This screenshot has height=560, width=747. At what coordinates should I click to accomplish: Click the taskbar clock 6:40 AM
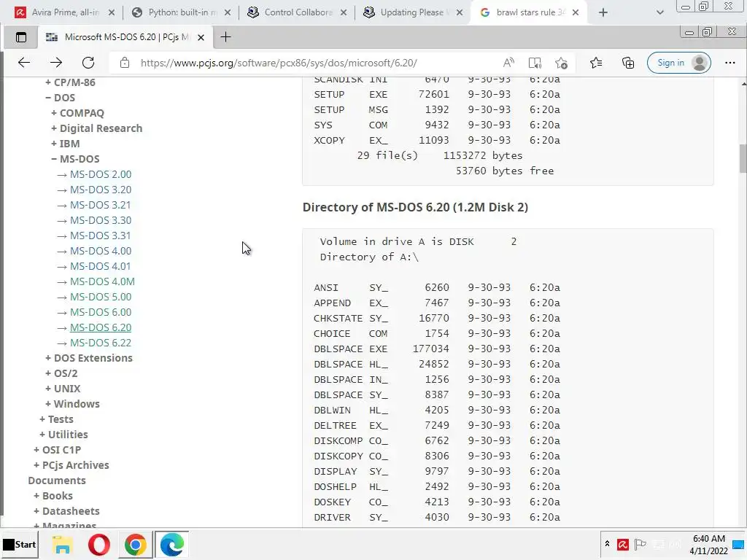pyautogui.click(x=709, y=539)
